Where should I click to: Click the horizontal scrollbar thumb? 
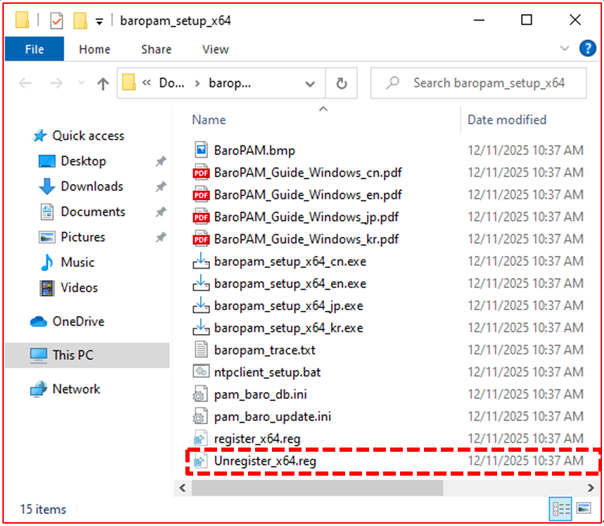click(317, 488)
